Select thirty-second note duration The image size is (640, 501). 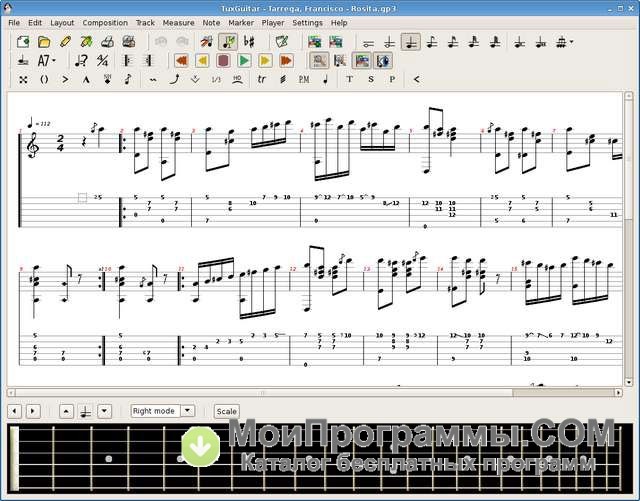coord(474,42)
